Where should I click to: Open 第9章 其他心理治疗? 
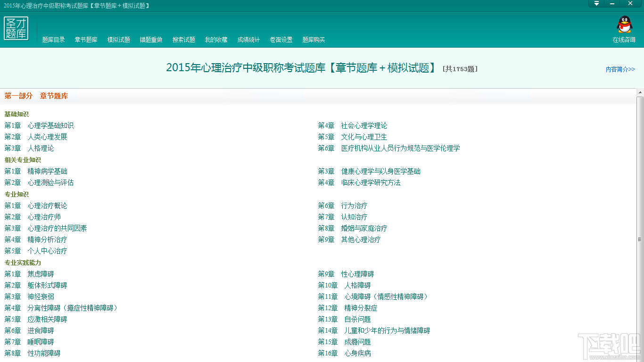(349, 239)
